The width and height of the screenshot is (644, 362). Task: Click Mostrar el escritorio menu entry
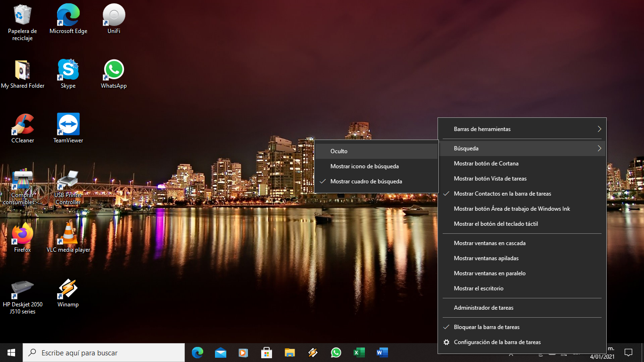tap(479, 288)
